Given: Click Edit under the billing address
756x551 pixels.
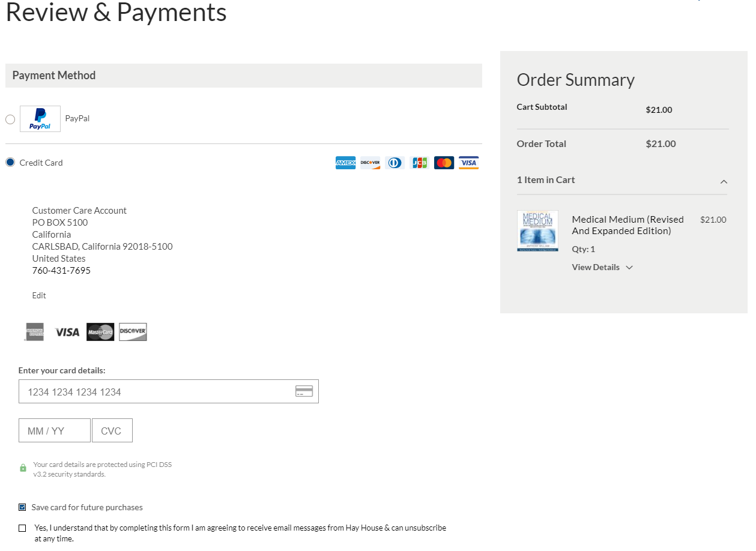Looking at the screenshot, I should [39, 295].
